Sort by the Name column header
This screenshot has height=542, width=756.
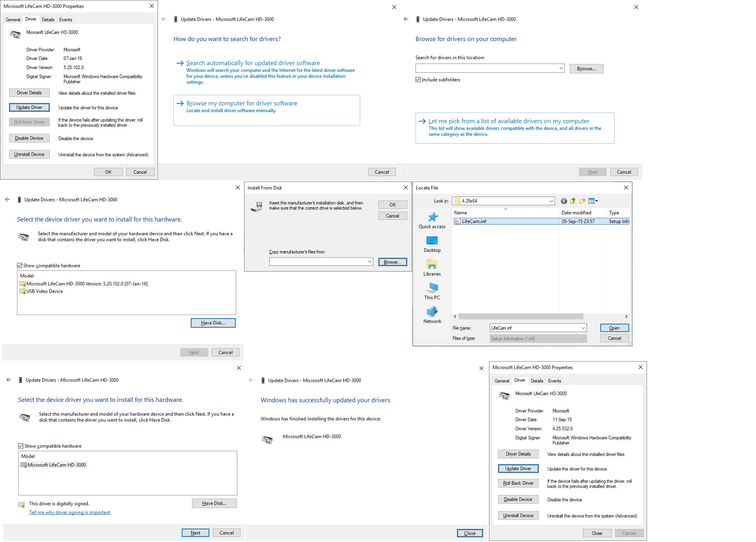[505, 213]
